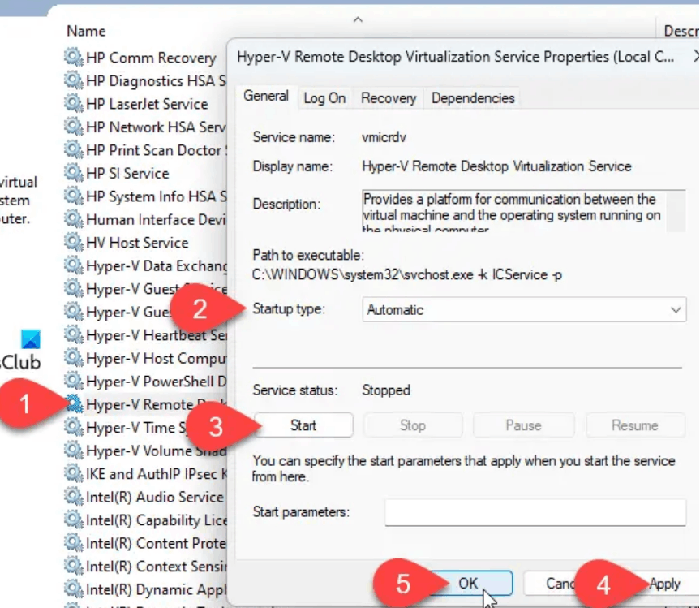
Task: Dismiss the dialog with the Cancel button
Action: click(560, 584)
